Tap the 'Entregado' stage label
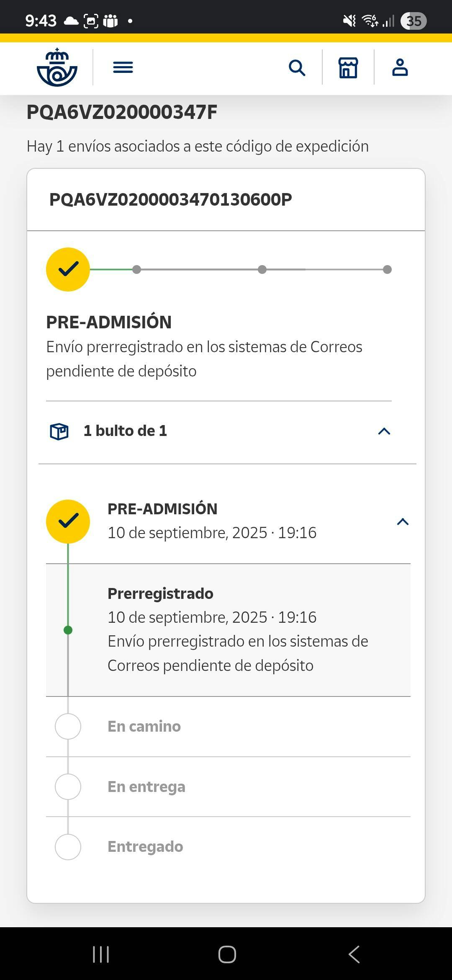This screenshot has width=452, height=980. coord(145,847)
